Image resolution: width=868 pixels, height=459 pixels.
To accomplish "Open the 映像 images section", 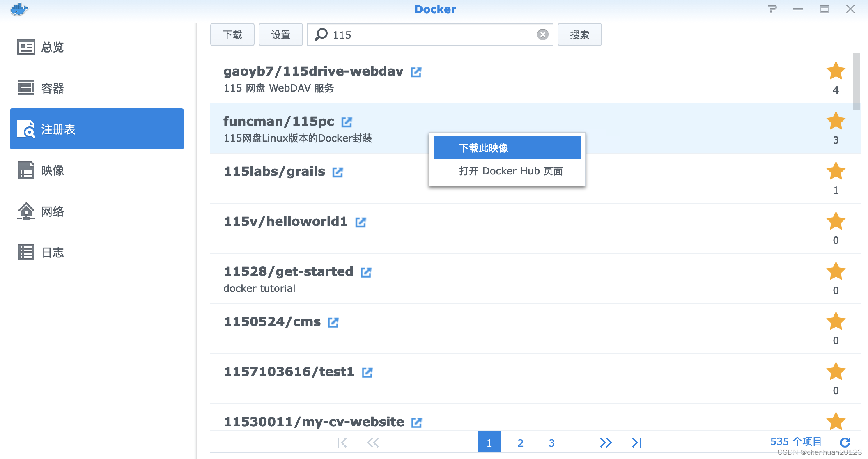I will point(97,170).
